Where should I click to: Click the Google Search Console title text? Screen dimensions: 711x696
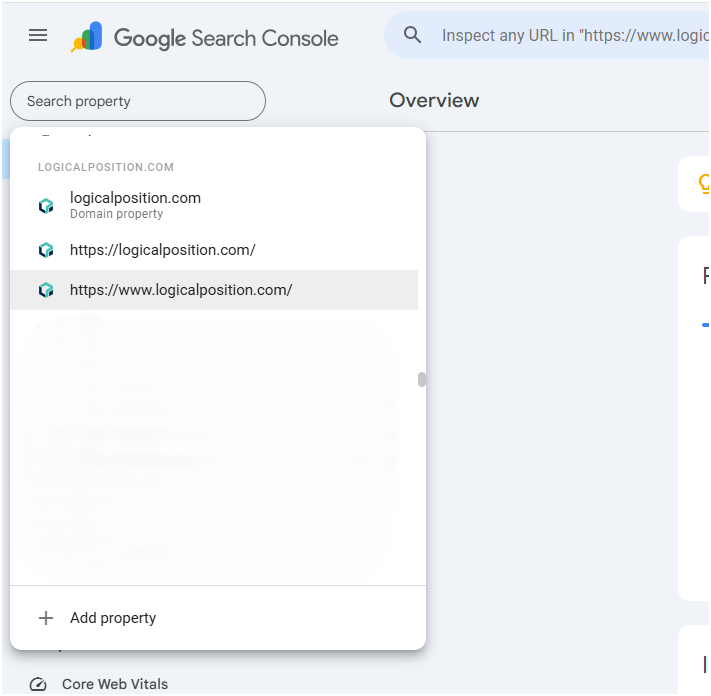(x=226, y=38)
